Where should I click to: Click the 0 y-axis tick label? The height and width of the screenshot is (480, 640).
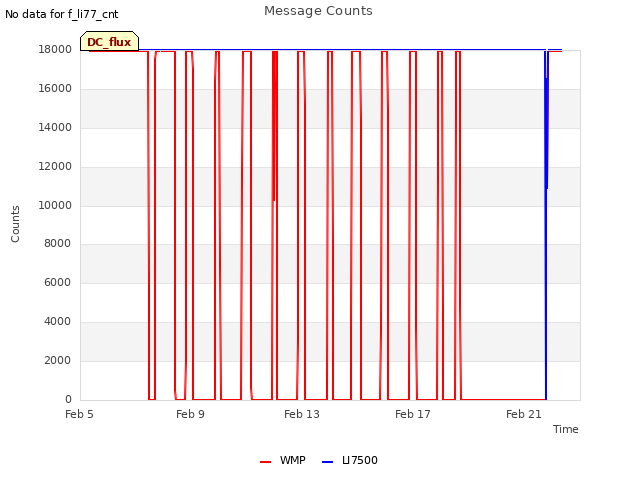click(68, 399)
